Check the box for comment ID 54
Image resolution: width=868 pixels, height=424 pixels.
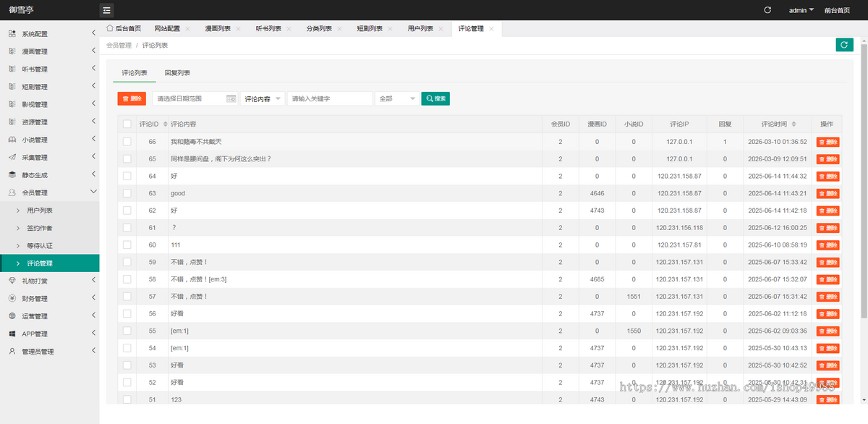click(127, 348)
